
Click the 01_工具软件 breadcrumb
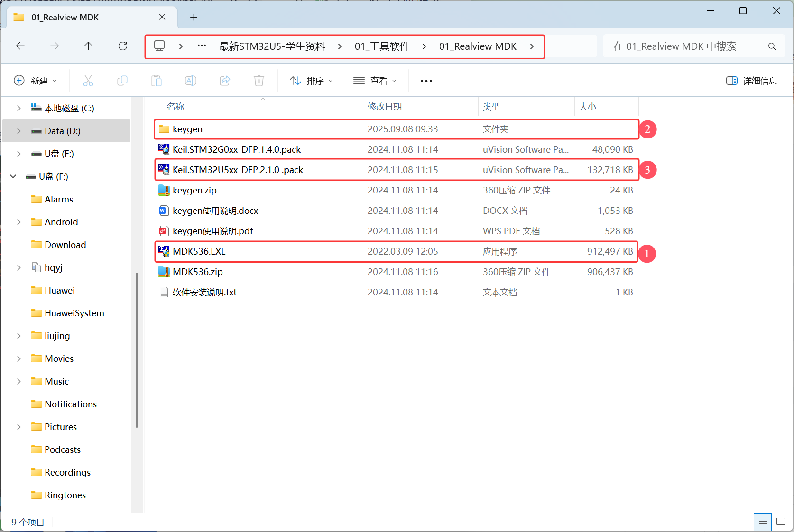coord(382,46)
